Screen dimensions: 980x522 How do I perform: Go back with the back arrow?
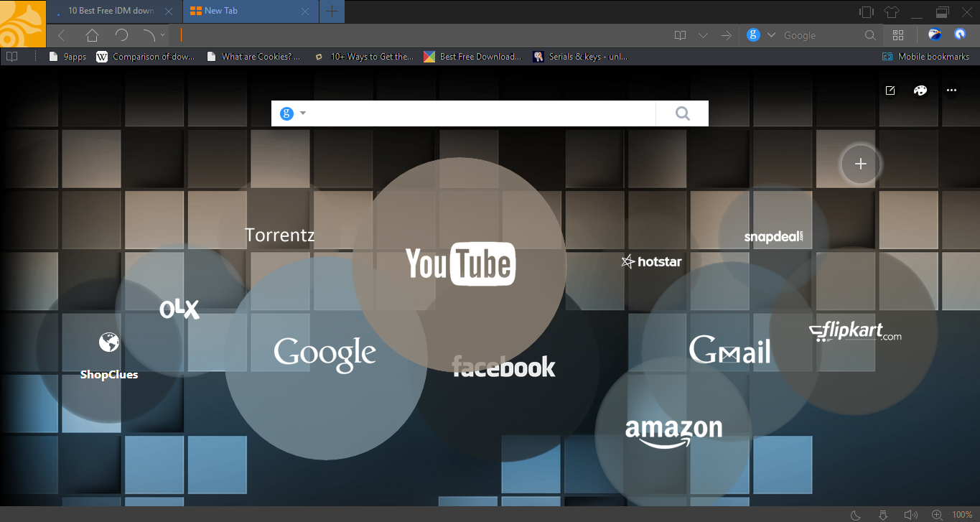[x=62, y=35]
